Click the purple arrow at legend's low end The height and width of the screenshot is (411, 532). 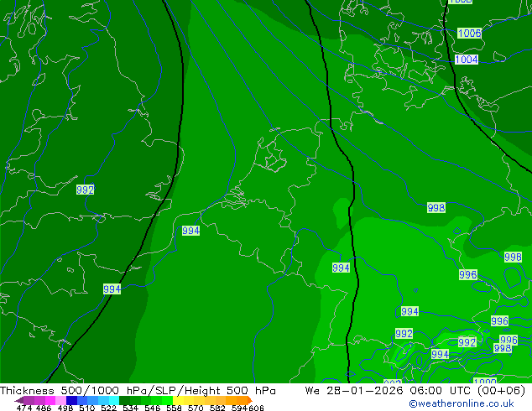(x=19, y=400)
